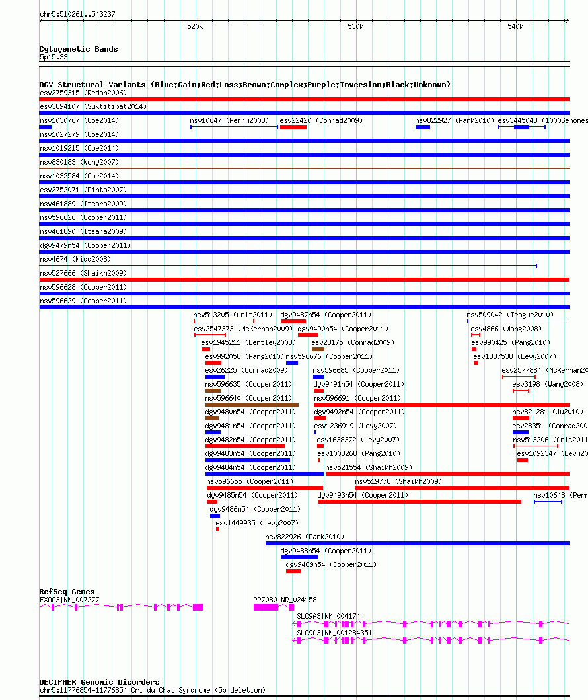The image size is (588, 700).
Task: Click nsv596676 (Cooper2011) label
Action: click(329, 356)
